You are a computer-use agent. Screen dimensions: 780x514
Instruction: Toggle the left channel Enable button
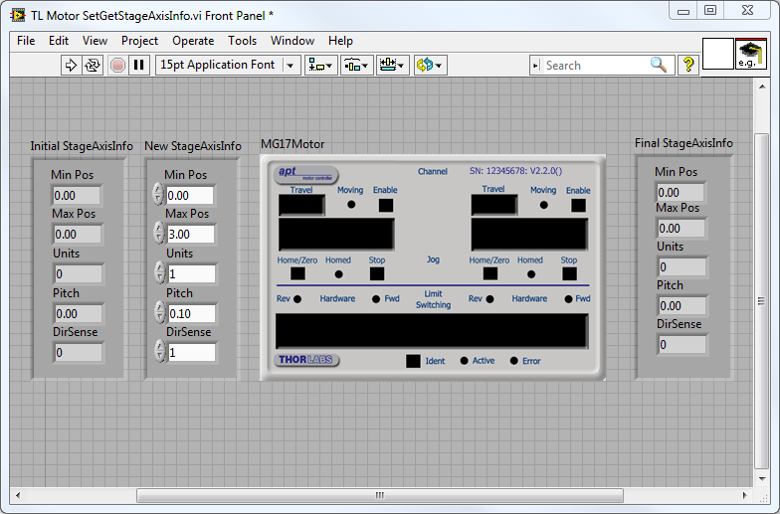pyautogui.click(x=386, y=205)
